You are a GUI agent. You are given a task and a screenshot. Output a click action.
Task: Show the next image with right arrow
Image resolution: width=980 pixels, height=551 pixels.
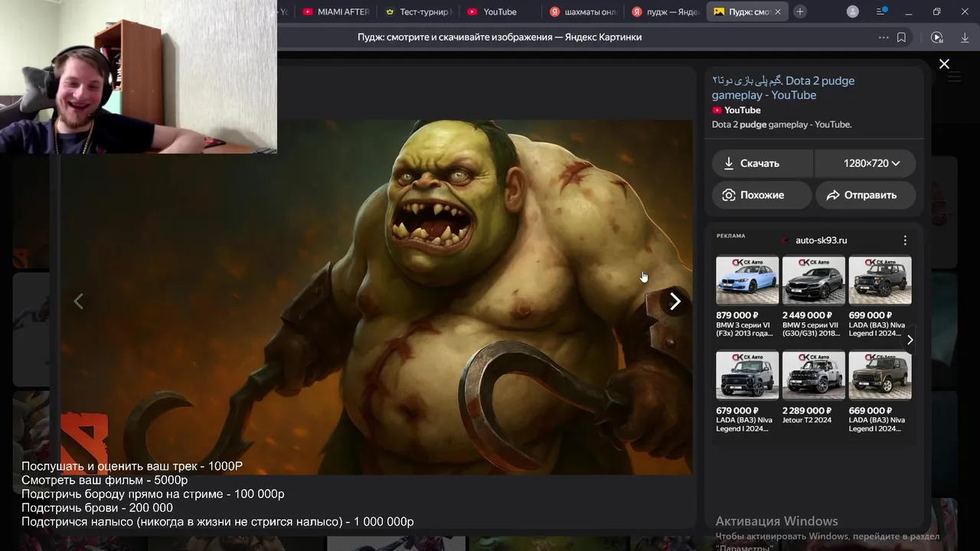(x=675, y=302)
